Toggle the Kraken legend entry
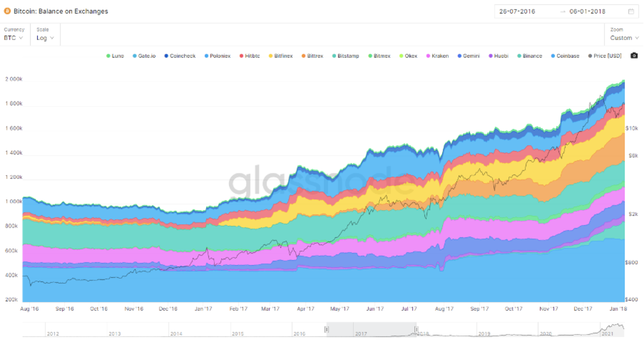The height and width of the screenshot is (347, 644). [438, 56]
